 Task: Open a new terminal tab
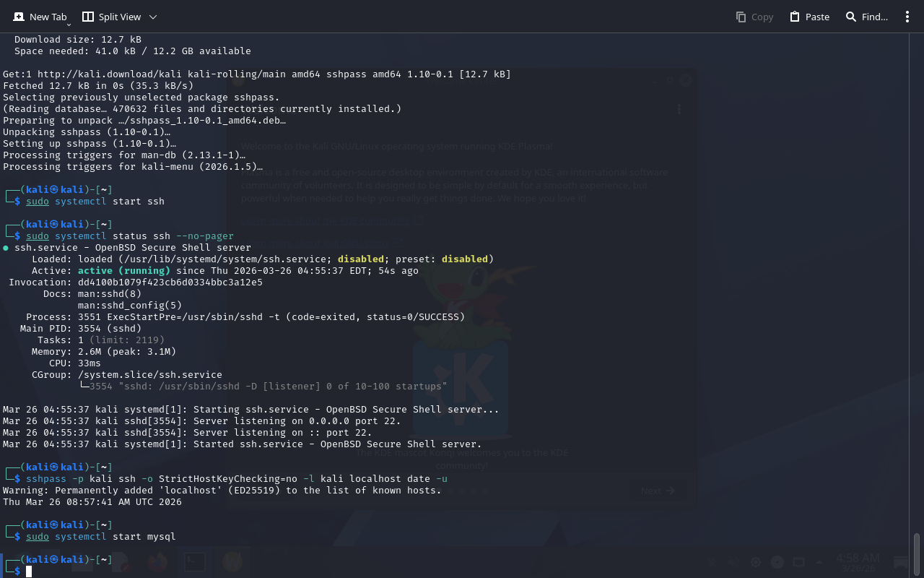39,17
